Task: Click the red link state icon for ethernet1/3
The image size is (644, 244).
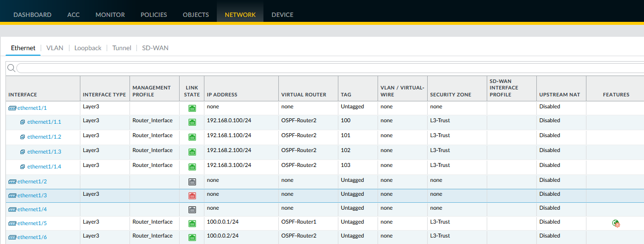Action: [192, 196]
